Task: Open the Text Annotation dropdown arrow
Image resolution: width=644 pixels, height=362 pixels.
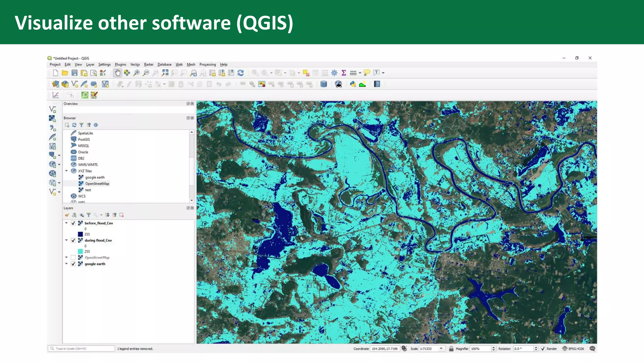Action: 383,73
